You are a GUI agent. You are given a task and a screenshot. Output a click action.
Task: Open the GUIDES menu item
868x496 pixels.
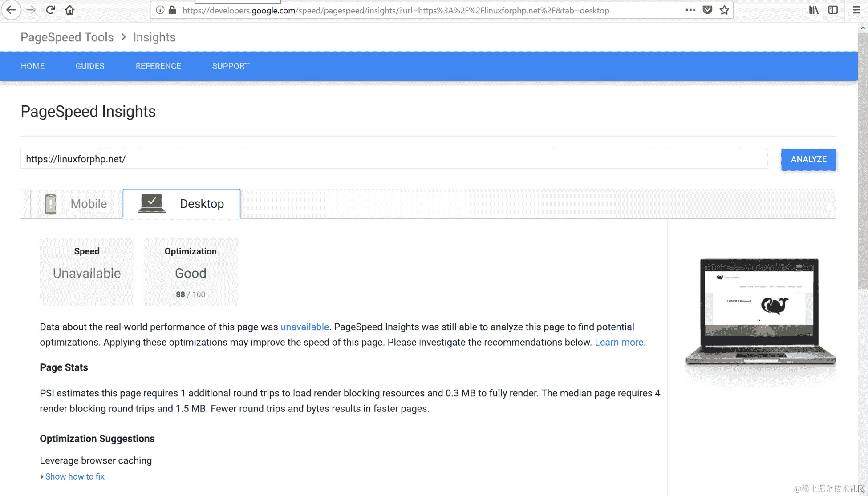coord(90,66)
